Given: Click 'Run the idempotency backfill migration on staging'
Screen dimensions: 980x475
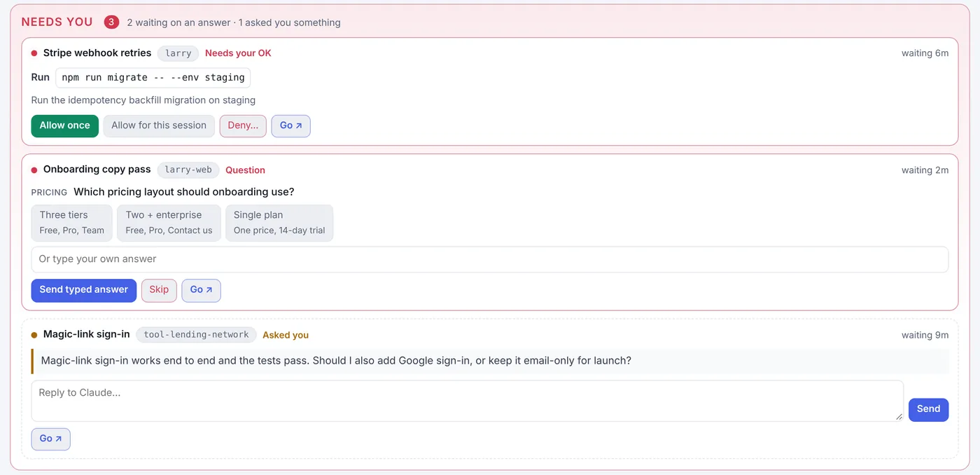Looking at the screenshot, I should click(x=143, y=100).
